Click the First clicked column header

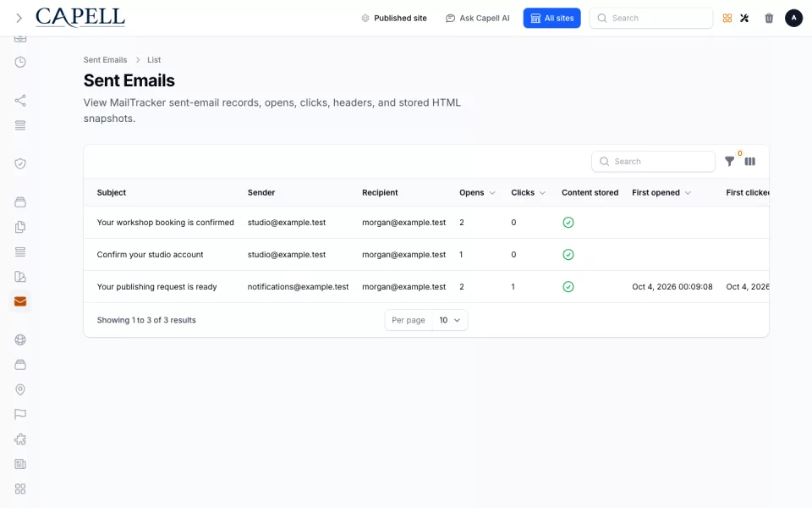click(x=747, y=193)
